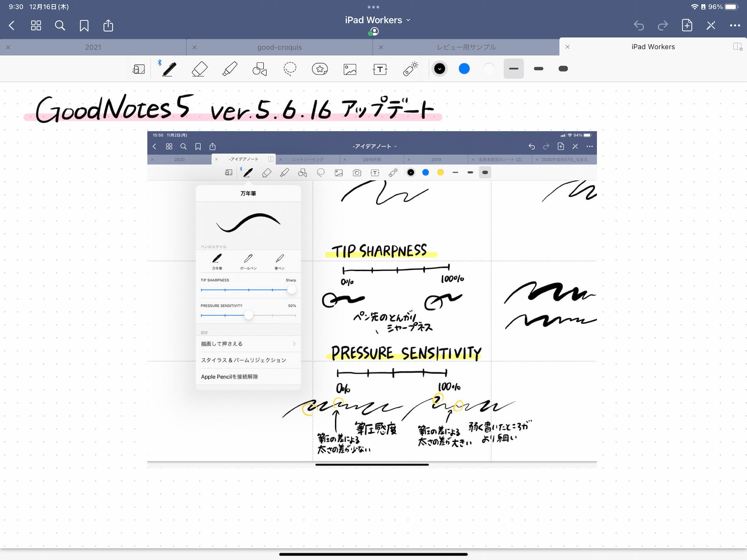Image resolution: width=747 pixels, height=560 pixels.
Task: Select the medium stroke width
Action: click(x=538, y=69)
